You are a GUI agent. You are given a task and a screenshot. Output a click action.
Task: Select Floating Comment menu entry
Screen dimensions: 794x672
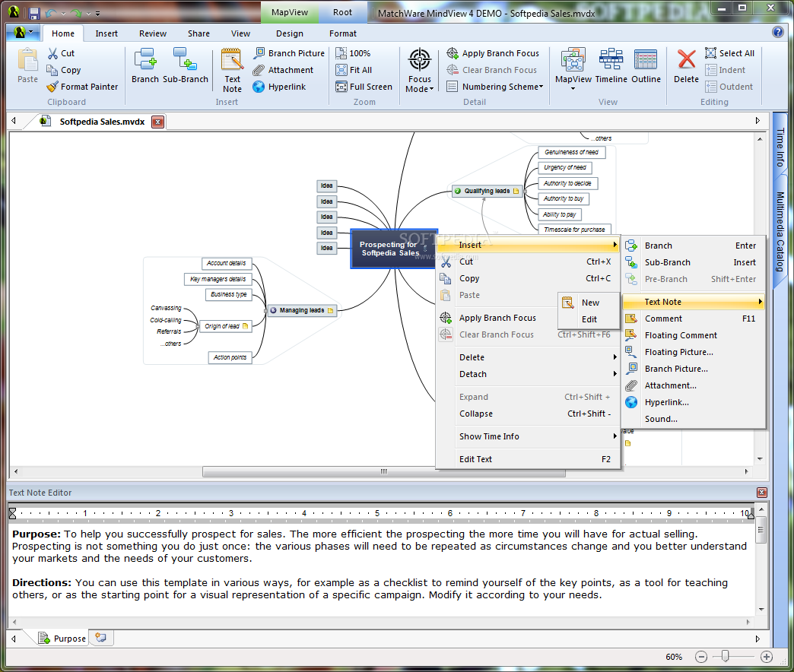[x=694, y=335]
